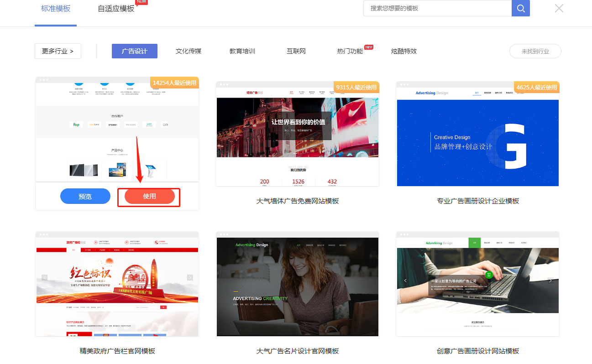Click the 大气墙体广告免费网站模板 title
This screenshot has height=364, width=592.
click(x=298, y=201)
